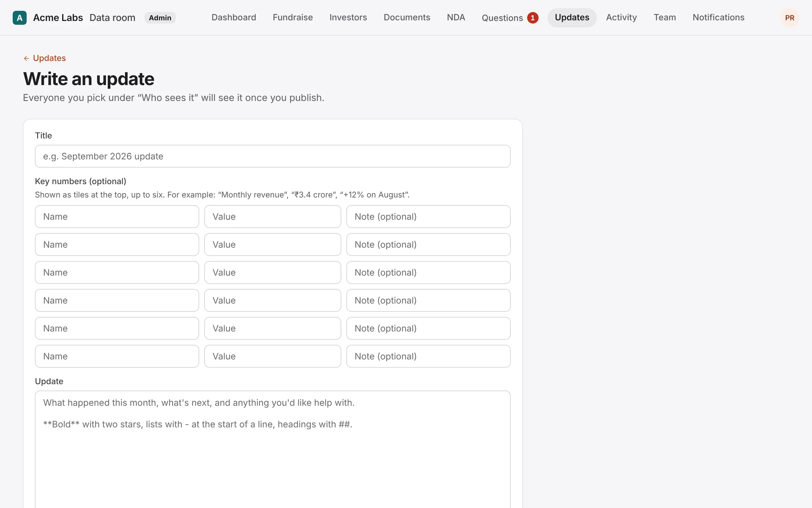The image size is (812, 508).
Task: Click the 'Write an update' heading
Action: coord(88,79)
